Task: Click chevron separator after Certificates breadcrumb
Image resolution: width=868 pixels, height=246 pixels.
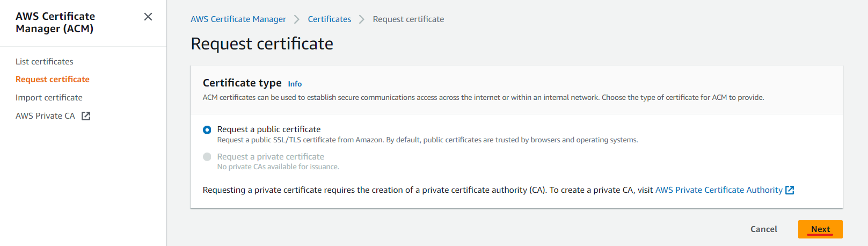Action: [x=362, y=19]
